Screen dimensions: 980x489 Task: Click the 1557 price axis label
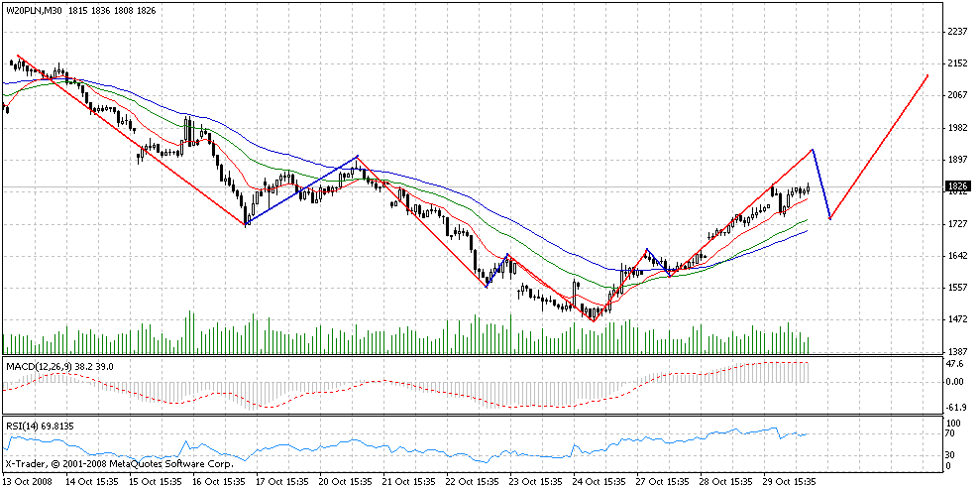pos(957,288)
